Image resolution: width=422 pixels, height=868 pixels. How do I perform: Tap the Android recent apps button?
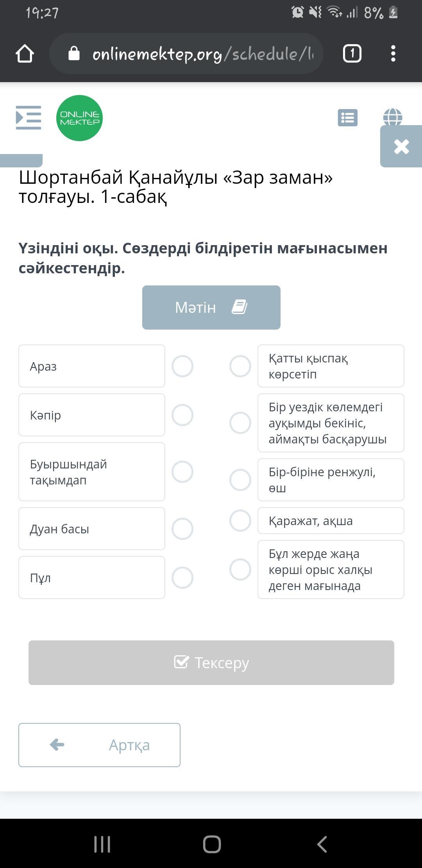[x=102, y=844]
